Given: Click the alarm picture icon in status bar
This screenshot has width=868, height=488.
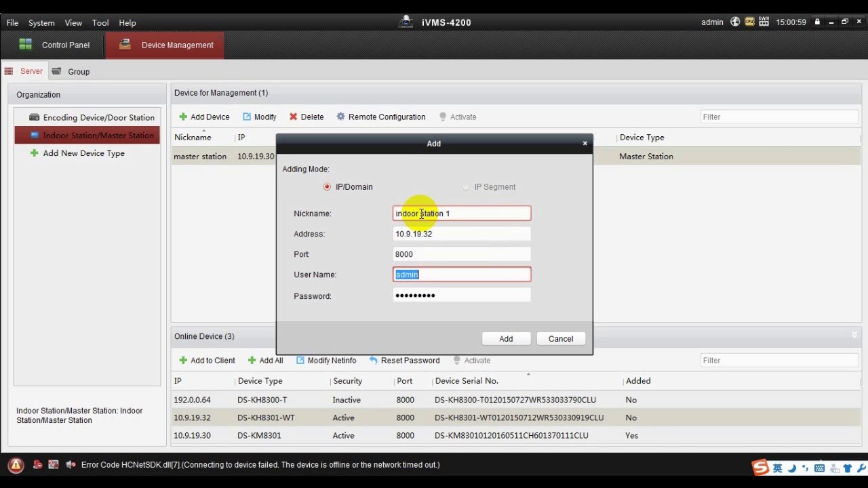Looking at the screenshot, I should point(53,465).
